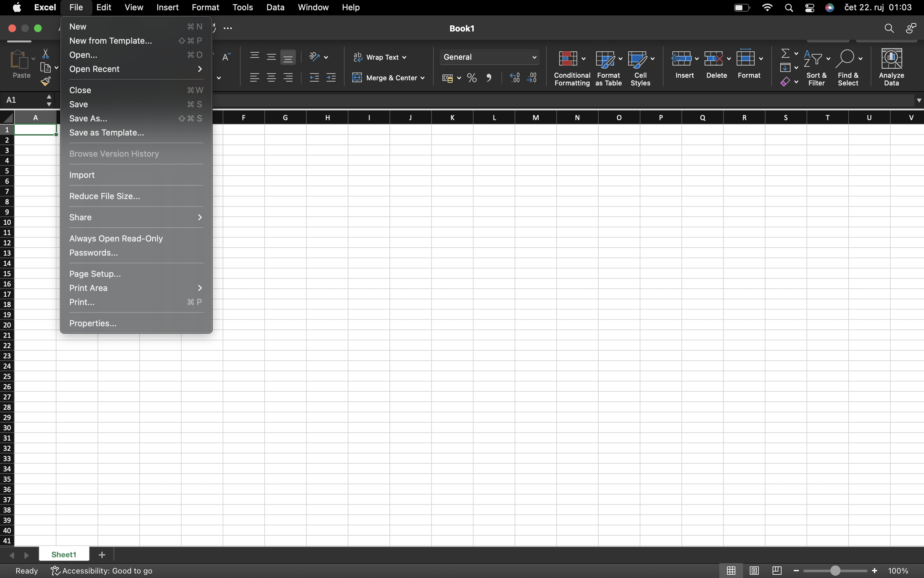This screenshot has width=924, height=578.
Task: Open the General number format dropdown
Action: point(490,57)
